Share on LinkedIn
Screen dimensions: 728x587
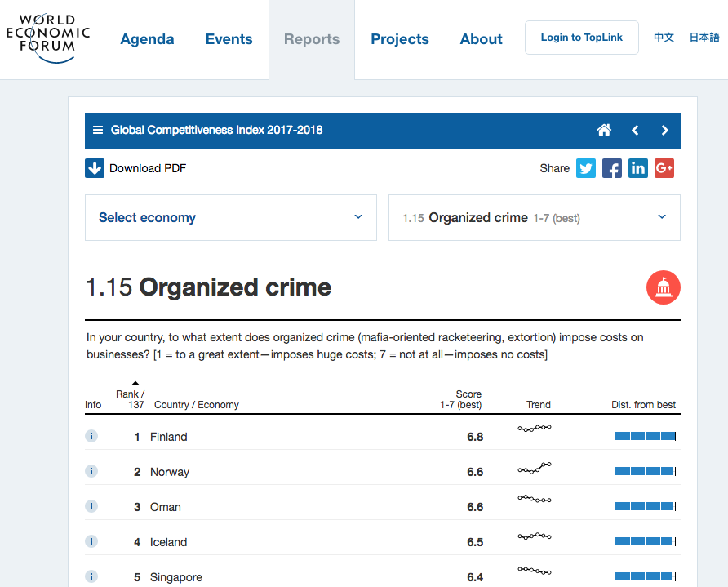(x=638, y=168)
